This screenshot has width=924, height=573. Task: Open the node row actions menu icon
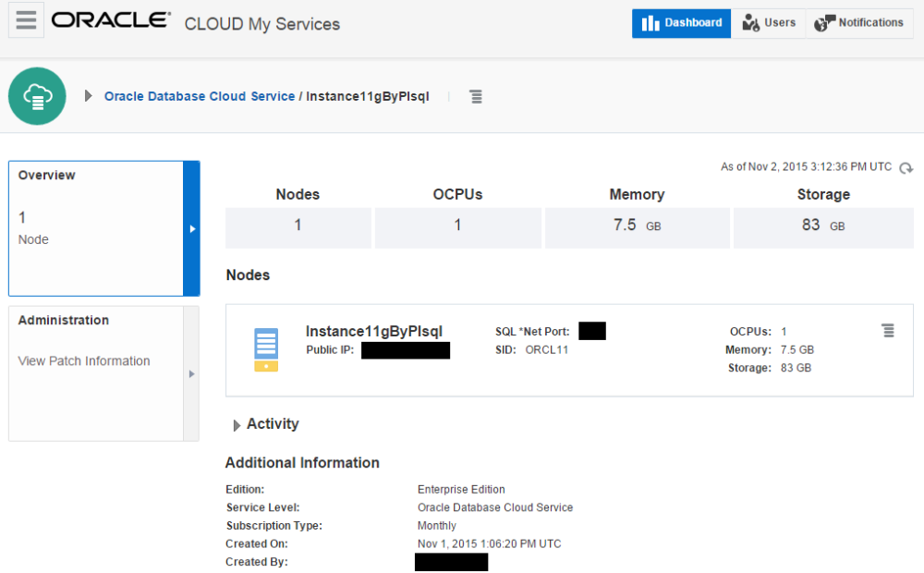coord(889,330)
